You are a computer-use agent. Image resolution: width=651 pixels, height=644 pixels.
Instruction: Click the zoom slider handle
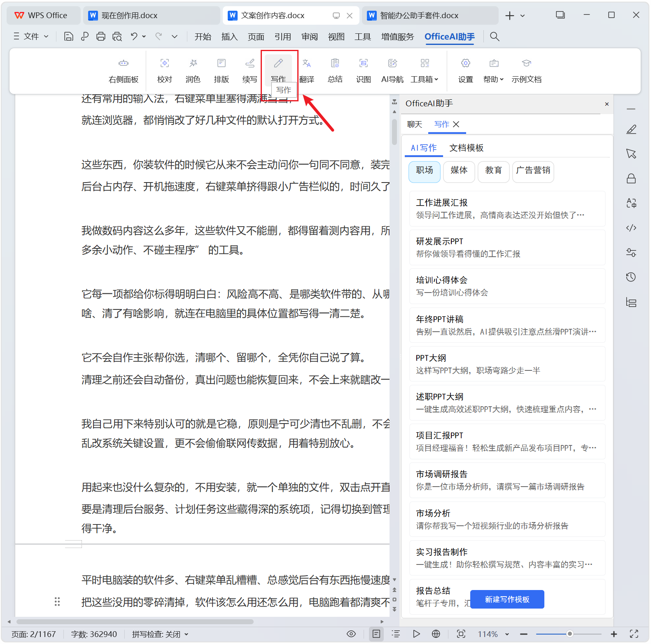click(569, 634)
